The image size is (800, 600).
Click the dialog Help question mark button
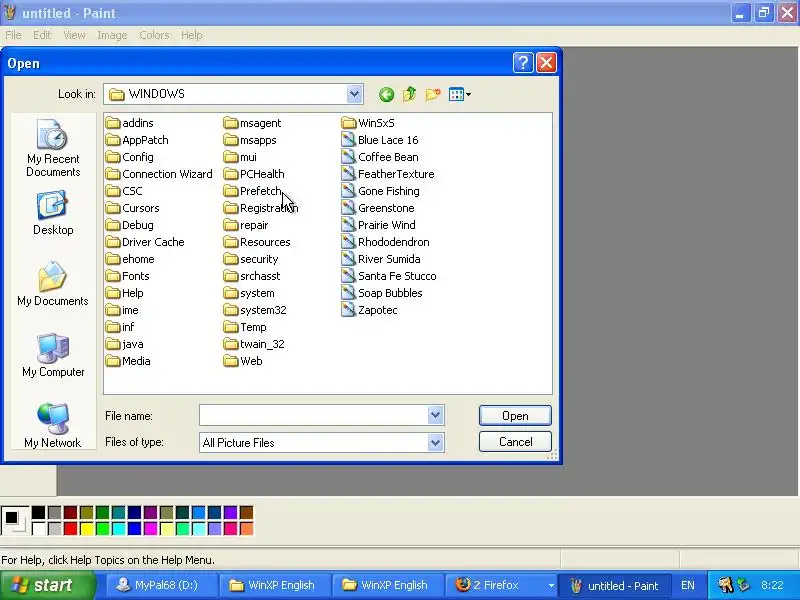point(523,63)
